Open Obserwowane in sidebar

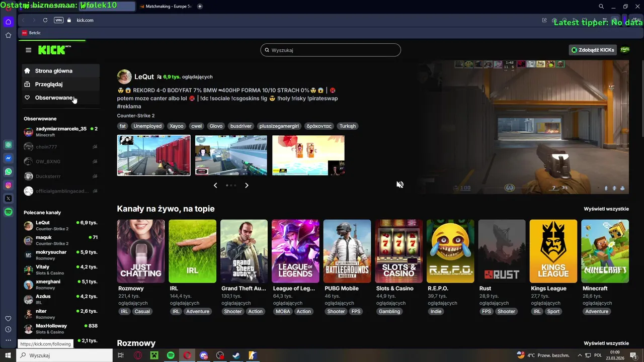[x=60, y=98]
